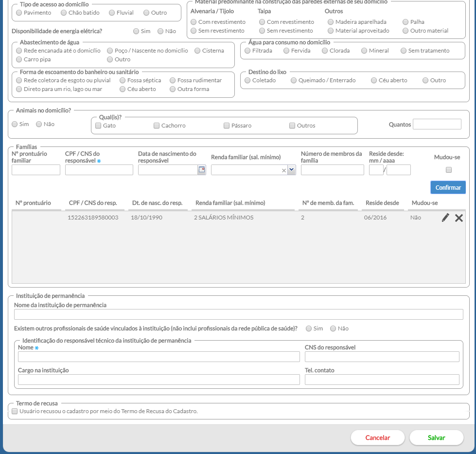
Task: Select Coletado for destino do lixo
Action: pos(247,80)
